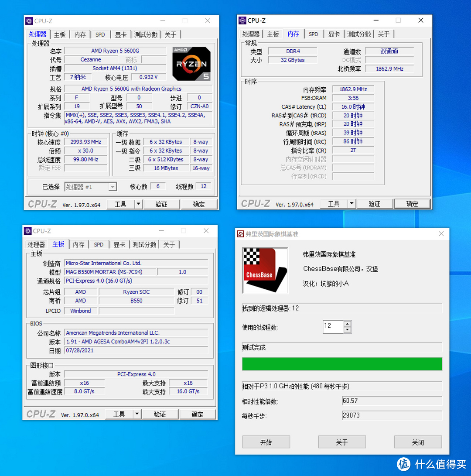Click the 32 GBytes memory size value
Viewport: 471px width, 476px height.
tap(293, 60)
